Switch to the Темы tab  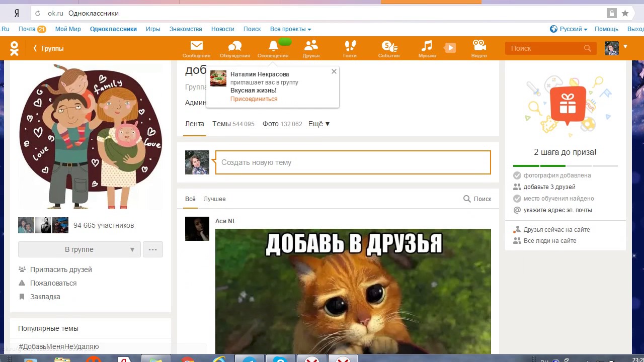[233, 124]
